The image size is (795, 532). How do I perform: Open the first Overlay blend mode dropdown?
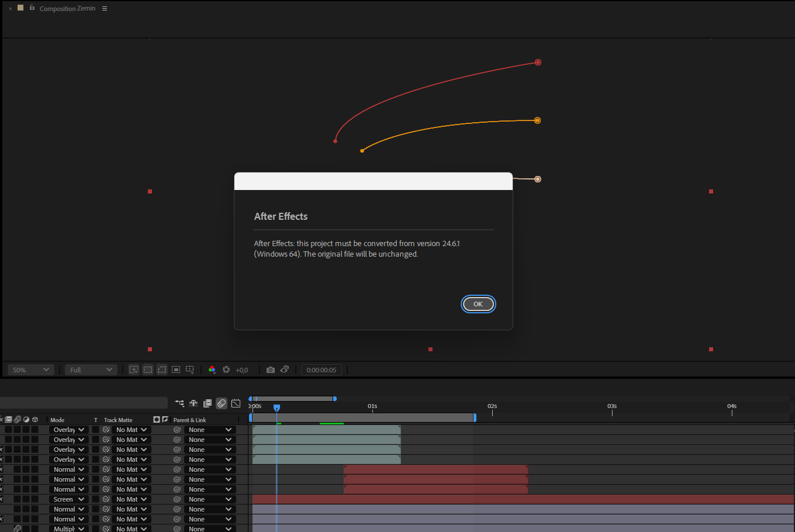[x=68, y=430]
